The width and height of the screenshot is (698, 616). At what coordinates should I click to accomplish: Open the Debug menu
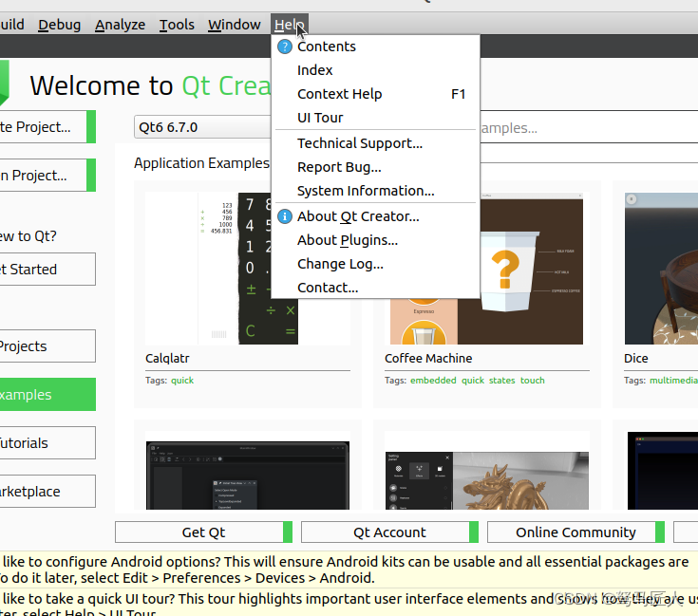(59, 25)
